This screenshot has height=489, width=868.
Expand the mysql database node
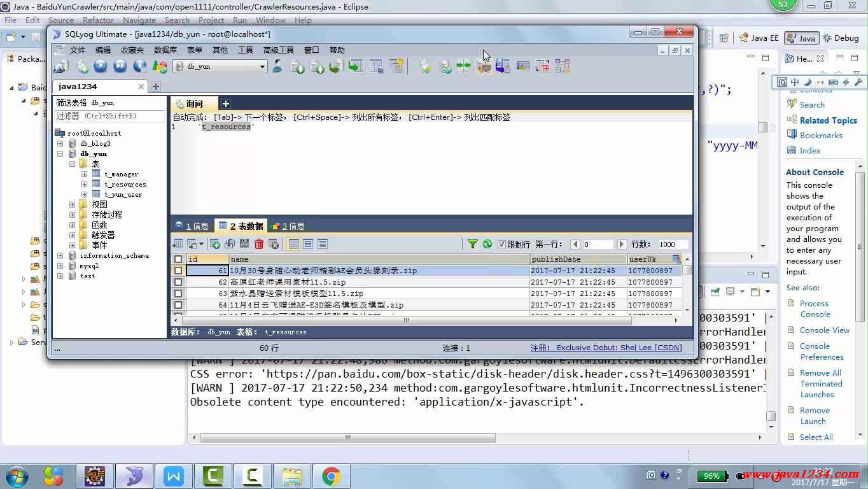(60, 266)
